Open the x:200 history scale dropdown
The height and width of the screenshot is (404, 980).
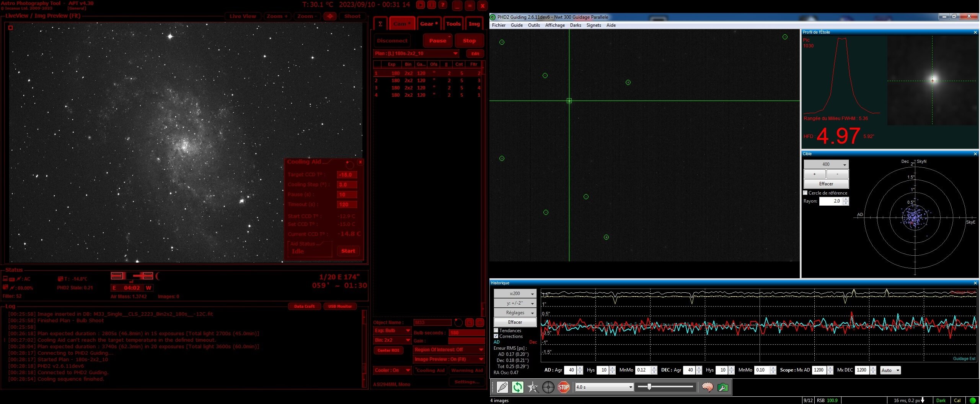click(515, 294)
